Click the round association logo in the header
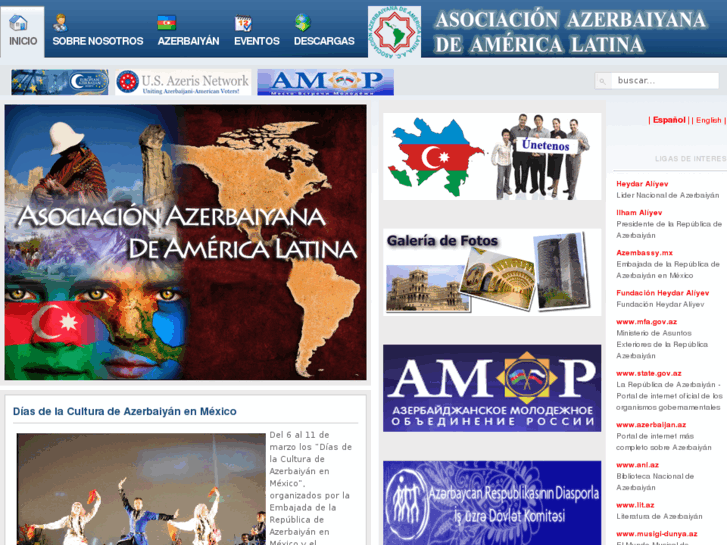Screen dimensions: 727x545 (395, 32)
